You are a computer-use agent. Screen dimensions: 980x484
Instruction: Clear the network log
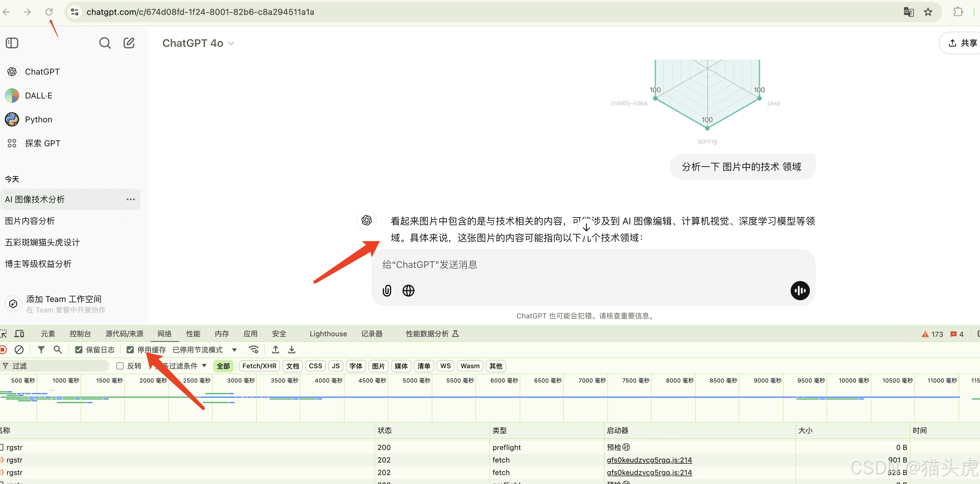click(19, 349)
